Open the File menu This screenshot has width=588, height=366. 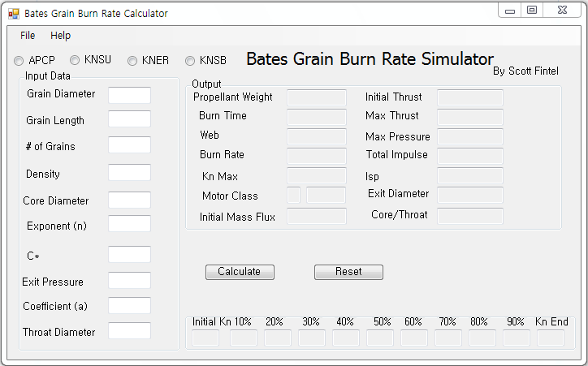[x=28, y=36]
